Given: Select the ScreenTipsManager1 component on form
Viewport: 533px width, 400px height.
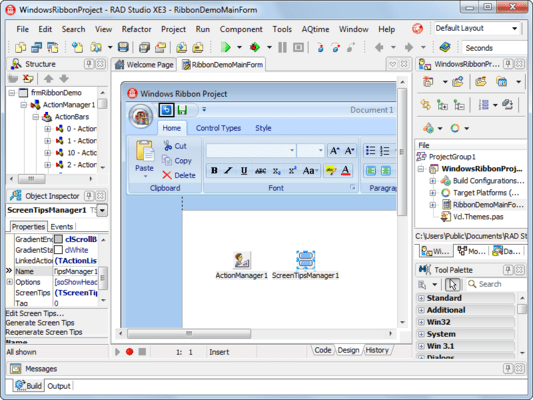Looking at the screenshot, I should (305, 260).
